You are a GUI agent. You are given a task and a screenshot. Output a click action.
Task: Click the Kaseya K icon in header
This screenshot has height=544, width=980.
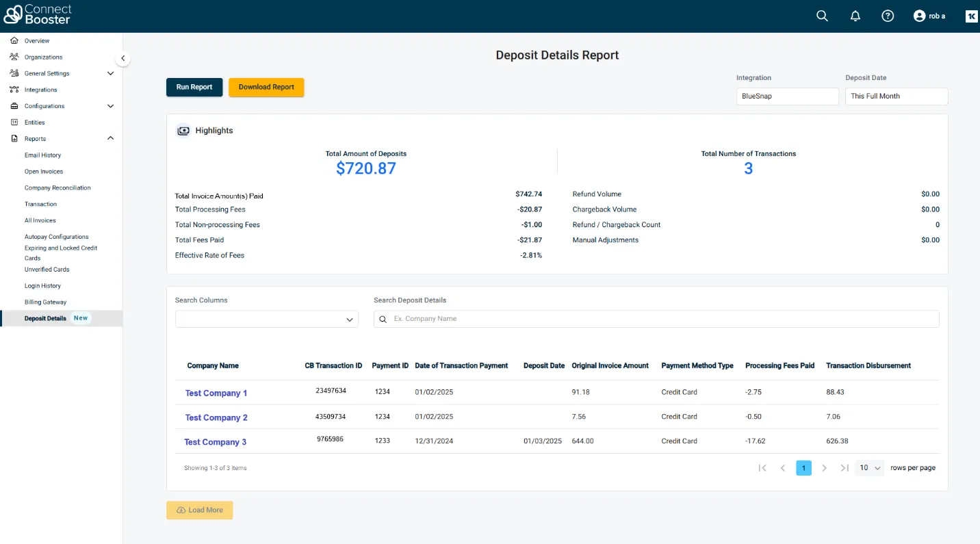[x=971, y=16]
